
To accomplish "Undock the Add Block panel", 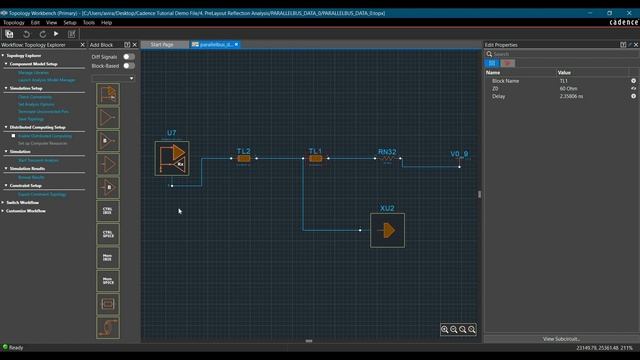I will click(x=127, y=44).
